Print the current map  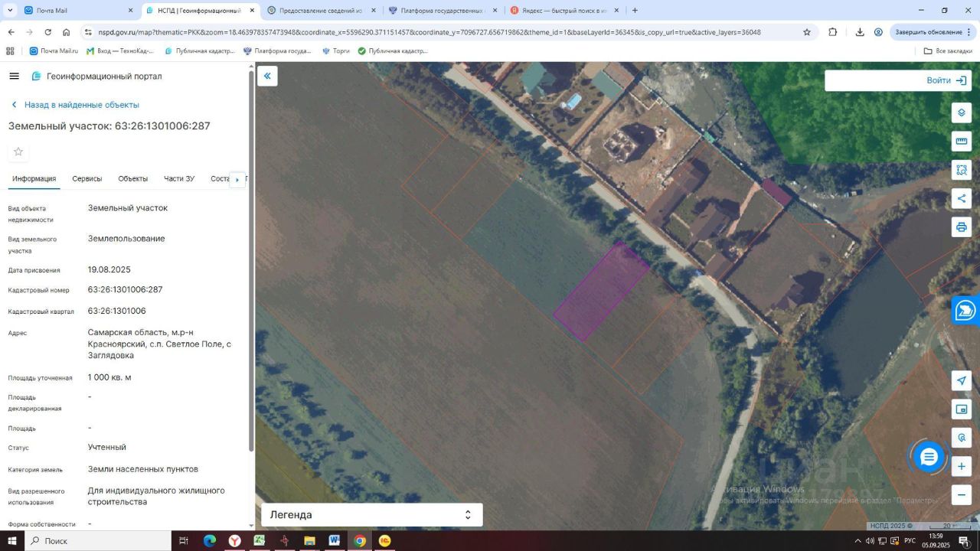click(x=962, y=227)
